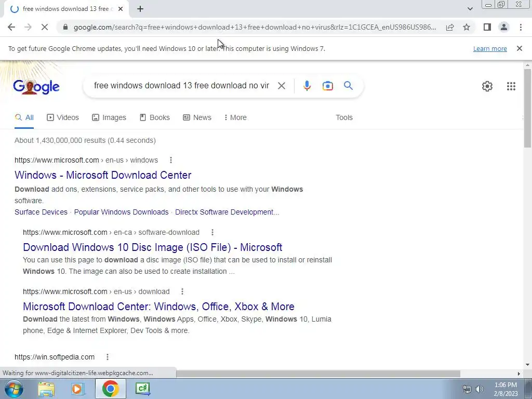Screen dimensions: 532x399
Task: Open options for win.softpedia.com result
Action: point(107,357)
